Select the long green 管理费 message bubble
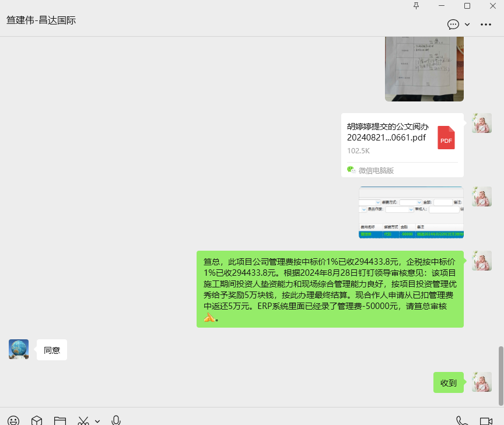 coord(330,289)
